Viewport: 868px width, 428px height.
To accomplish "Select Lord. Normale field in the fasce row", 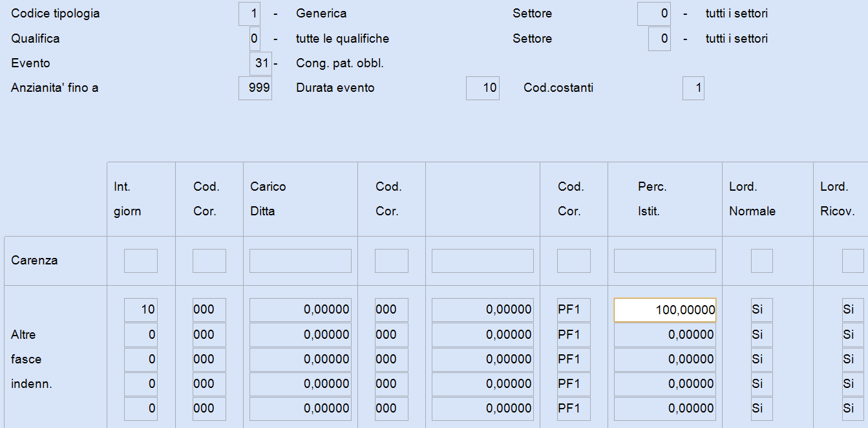I will point(762,359).
